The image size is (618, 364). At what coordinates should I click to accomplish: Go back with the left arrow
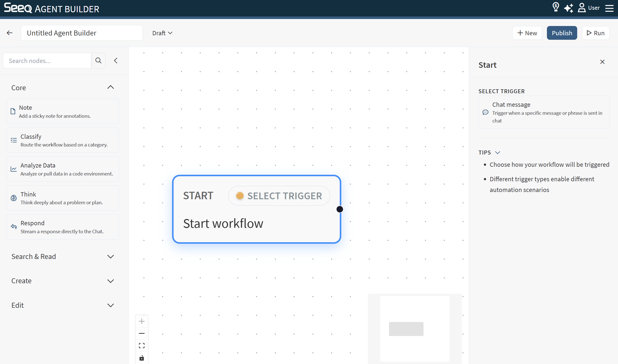[10, 33]
